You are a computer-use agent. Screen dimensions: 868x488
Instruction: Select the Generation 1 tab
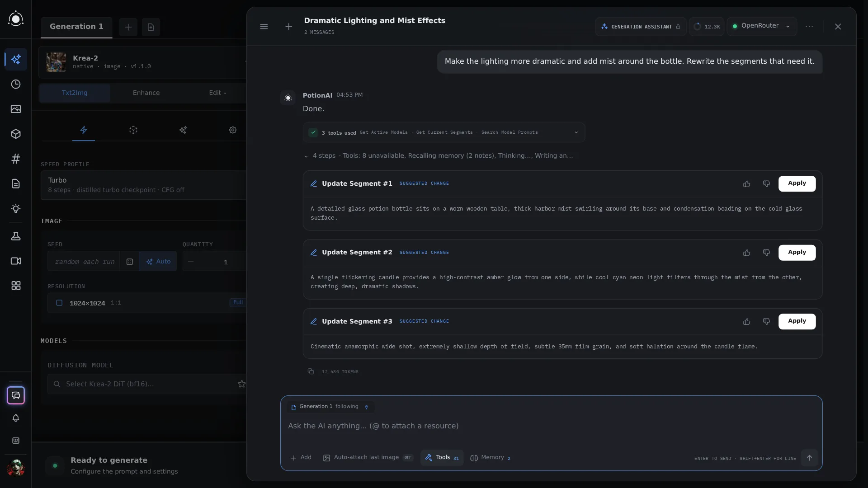coord(76,27)
